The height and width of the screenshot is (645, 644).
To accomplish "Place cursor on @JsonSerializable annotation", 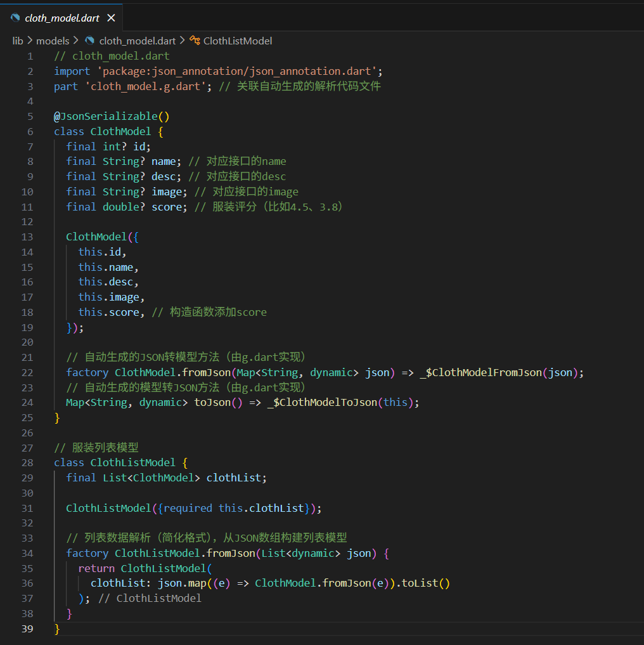I will coord(112,117).
